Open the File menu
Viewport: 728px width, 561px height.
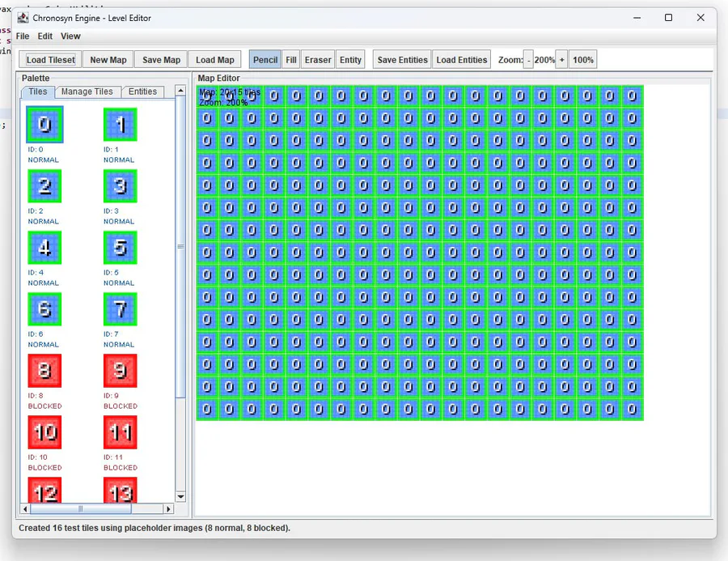pos(23,36)
